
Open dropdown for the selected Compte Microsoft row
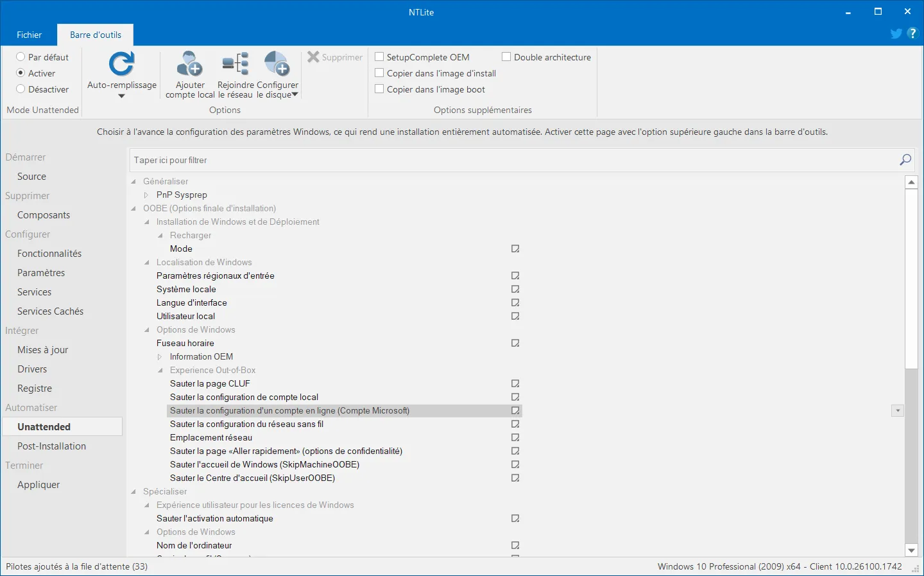[898, 410]
